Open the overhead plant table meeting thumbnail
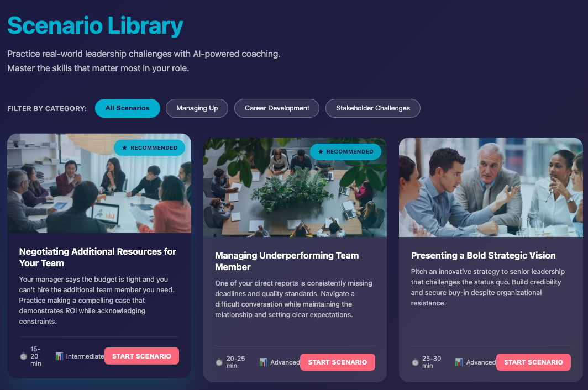 click(295, 187)
